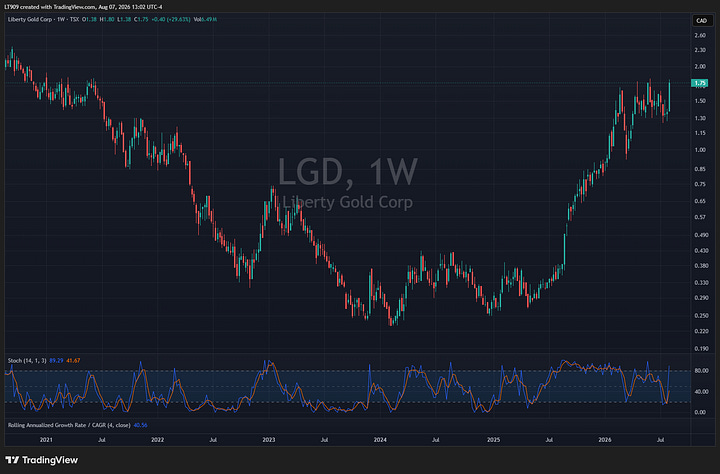Click the 2.60 price axis label
Image resolution: width=720 pixels, height=474 pixels.
700,35
